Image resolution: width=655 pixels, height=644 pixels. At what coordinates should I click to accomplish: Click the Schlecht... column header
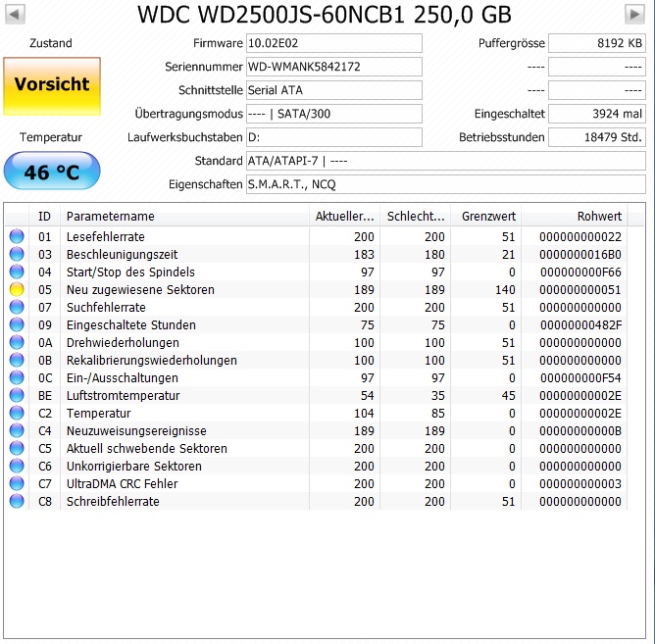[x=415, y=216]
